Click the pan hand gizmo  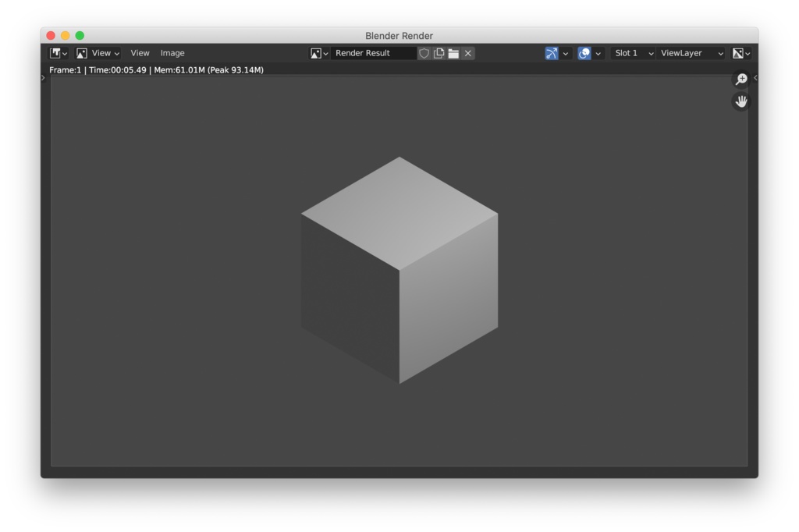pyautogui.click(x=740, y=101)
